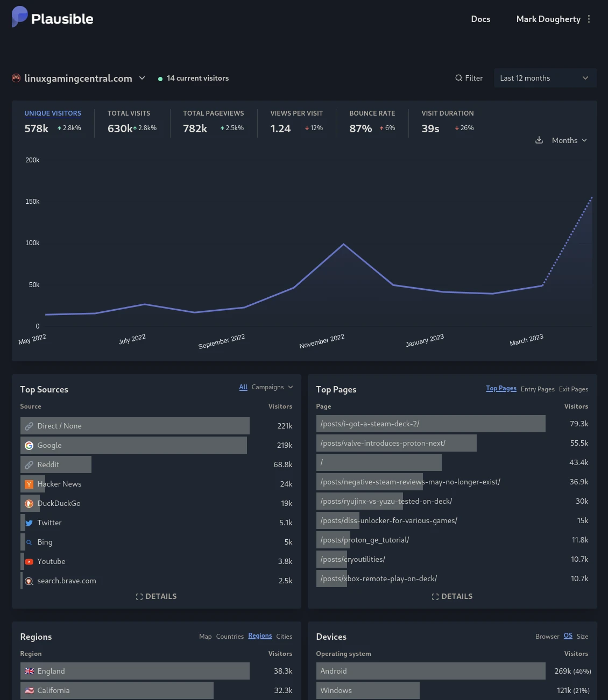The height and width of the screenshot is (700, 608).
Task: Filter by /posts/ryujinx-vs-yuzu-tested-on-deck/ page
Action: tap(386, 501)
